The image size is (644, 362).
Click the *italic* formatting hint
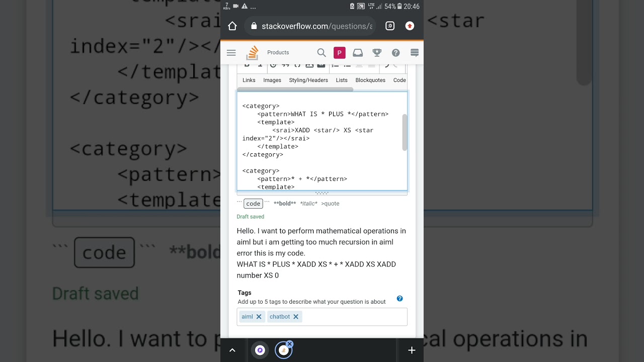click(x=308, y=204)
